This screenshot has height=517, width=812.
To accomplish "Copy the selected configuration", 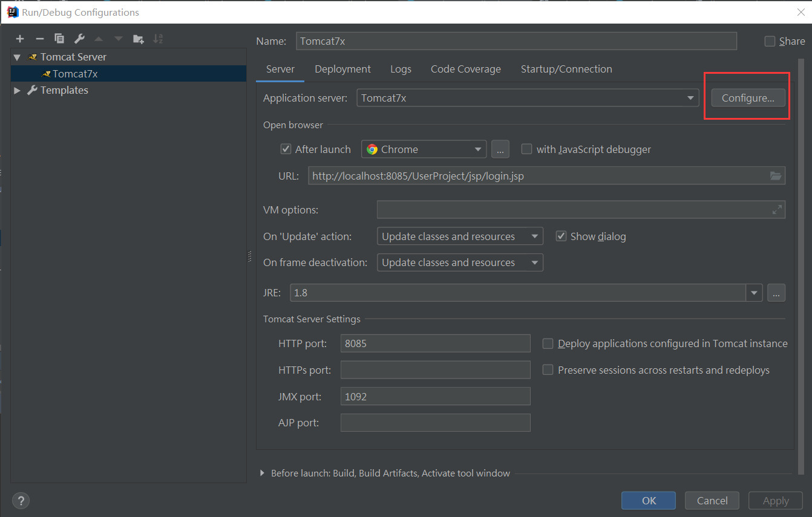I will coord(59,39).
